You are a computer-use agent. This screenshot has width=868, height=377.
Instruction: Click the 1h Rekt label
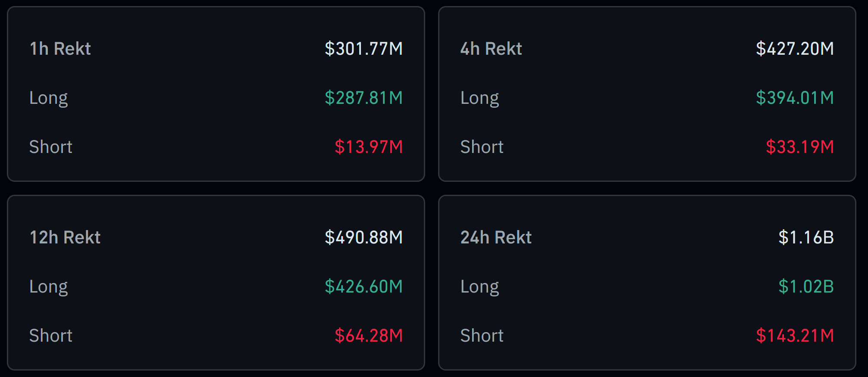click(x=60, y=49)
